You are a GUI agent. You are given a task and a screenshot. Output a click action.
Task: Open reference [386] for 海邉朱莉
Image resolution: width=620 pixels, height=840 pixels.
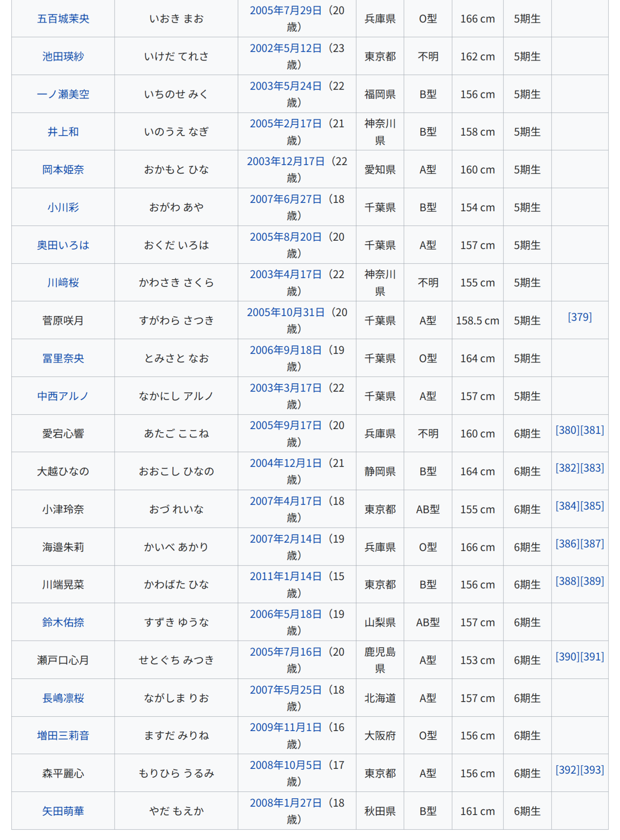567,544
